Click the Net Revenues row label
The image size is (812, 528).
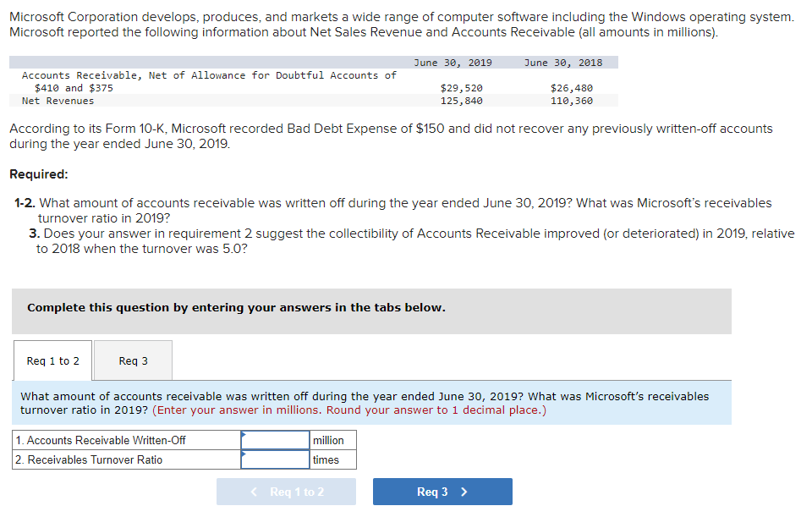click(58, 101)
